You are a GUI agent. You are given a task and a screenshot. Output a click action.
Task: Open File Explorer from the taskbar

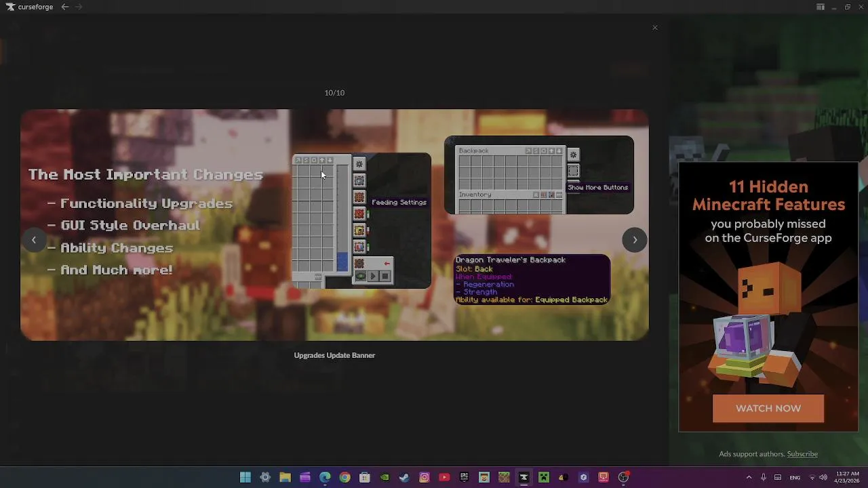coord(285,477)
